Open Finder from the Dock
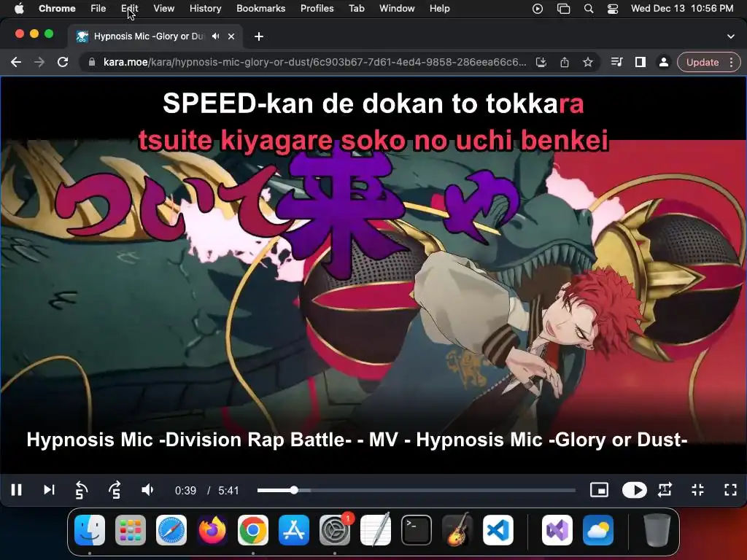 (90, 530)
